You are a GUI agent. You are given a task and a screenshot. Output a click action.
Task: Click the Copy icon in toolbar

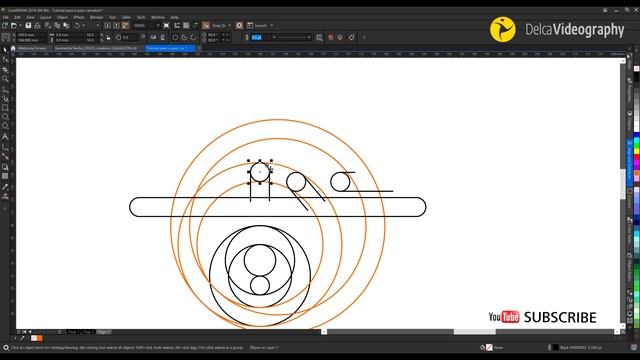click(x=57, y=25)
